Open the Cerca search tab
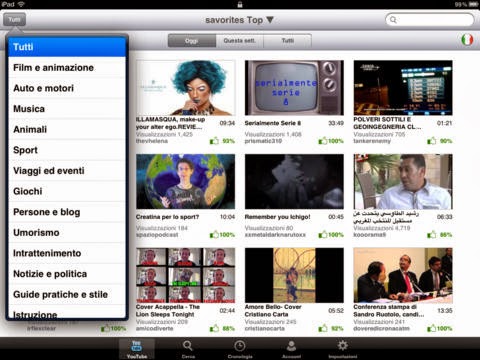The image size is (480, 360). 188,349
